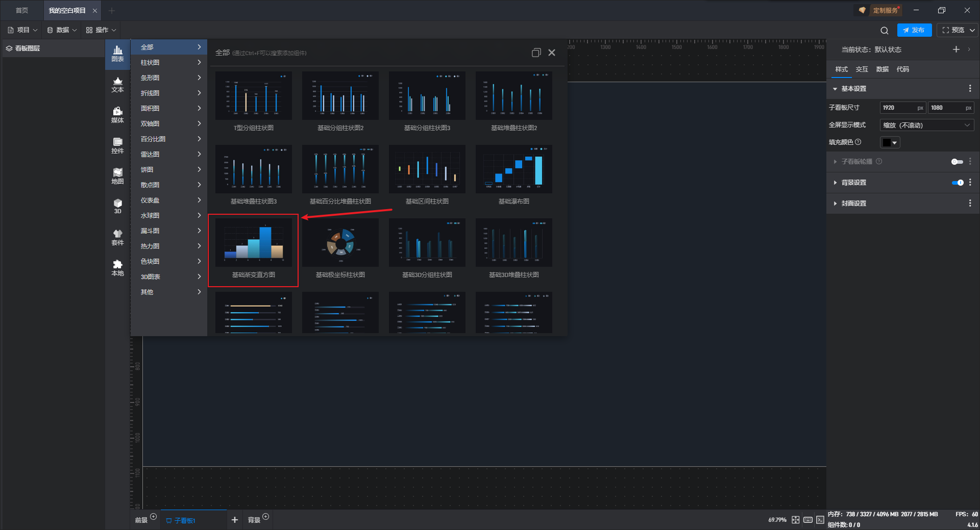The image size is (980, 530).
Task: Click the 发布 publish button
Action: point(914,30)
